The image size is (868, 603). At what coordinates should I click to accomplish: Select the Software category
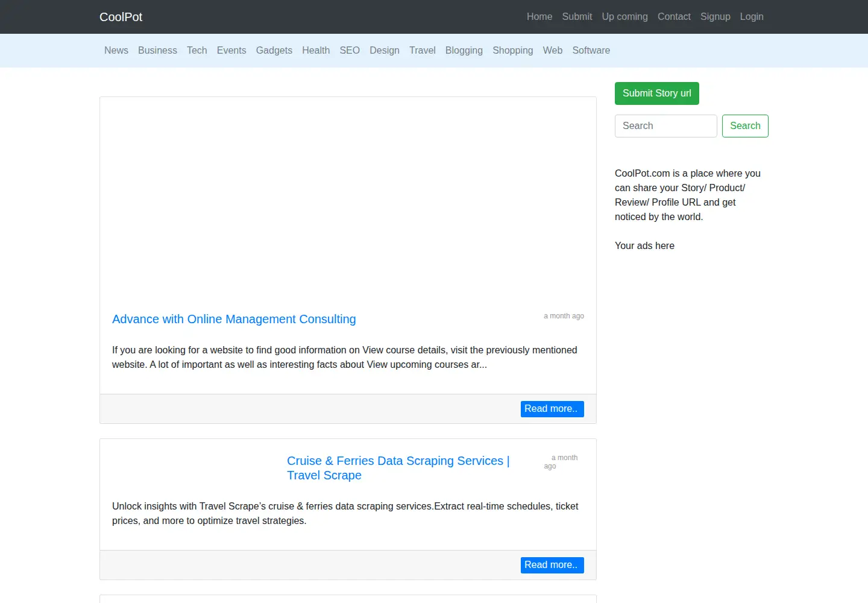point(591,51)
